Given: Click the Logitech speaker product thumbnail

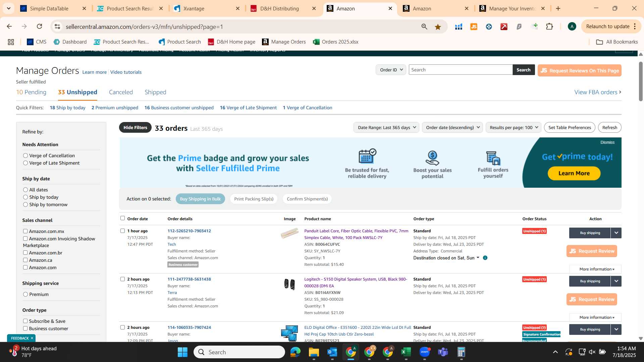Looking at the screenshot, I should (x=289, y=284).
